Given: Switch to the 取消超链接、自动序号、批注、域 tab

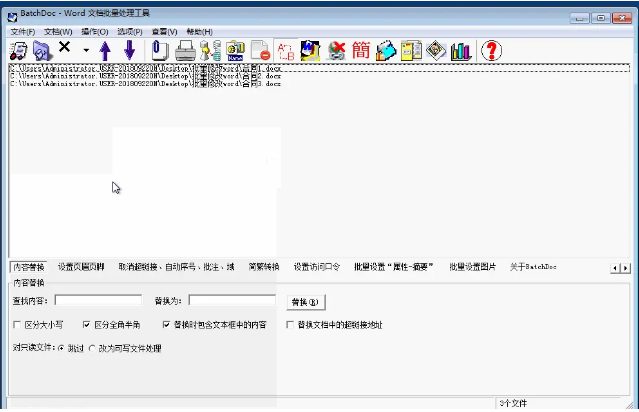Looking at the screenshot, I should tap(176, 267).
